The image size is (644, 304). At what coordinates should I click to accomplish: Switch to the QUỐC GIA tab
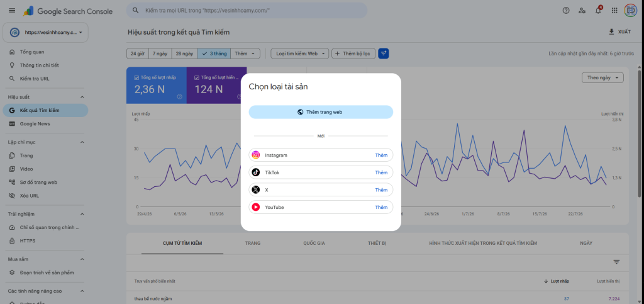(x=314, y=243)
